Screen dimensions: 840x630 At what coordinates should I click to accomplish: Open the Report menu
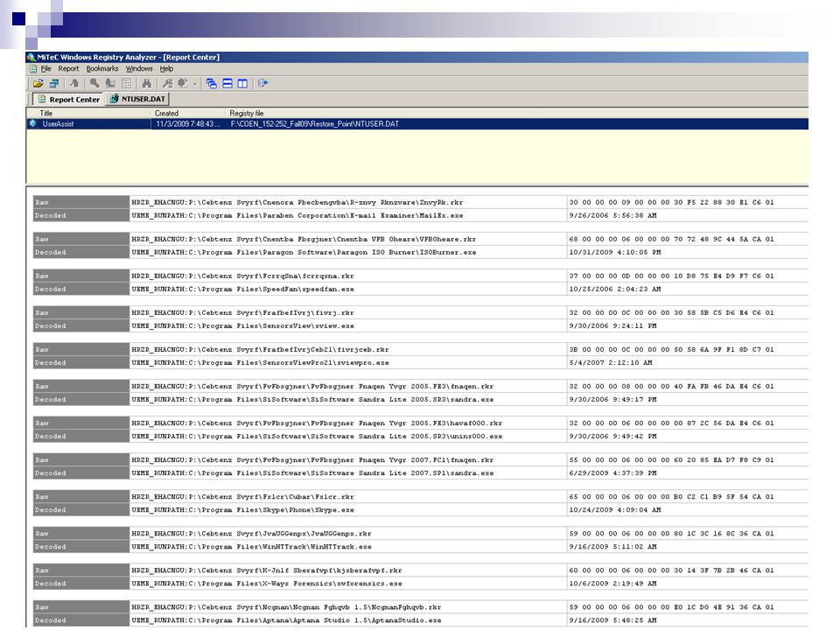(x=68, y=69)
